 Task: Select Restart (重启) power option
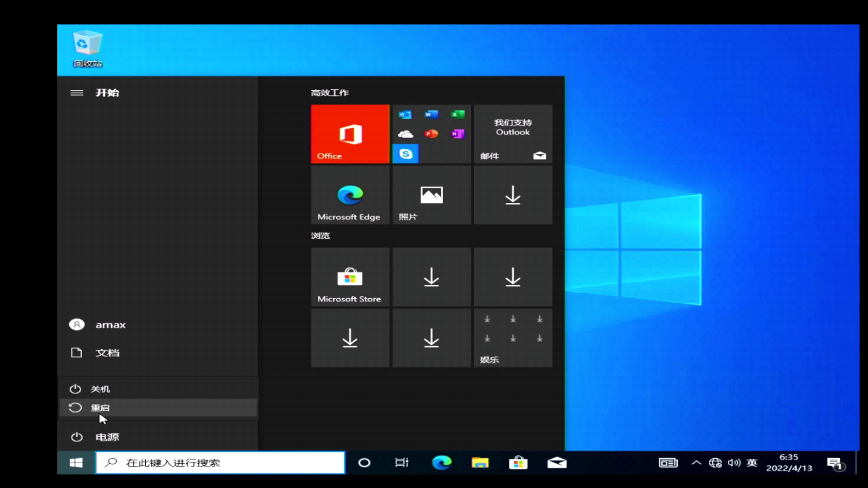click(x=158, y=408)
